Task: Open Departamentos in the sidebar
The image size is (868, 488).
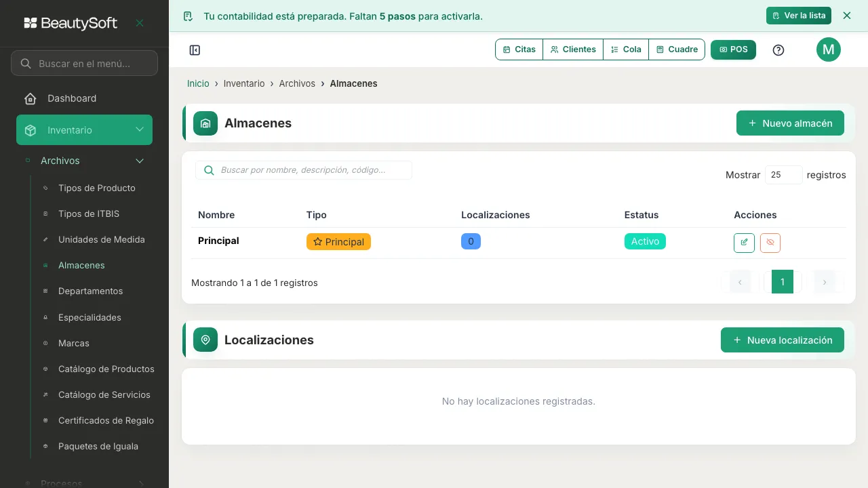Action: (91, 291)
